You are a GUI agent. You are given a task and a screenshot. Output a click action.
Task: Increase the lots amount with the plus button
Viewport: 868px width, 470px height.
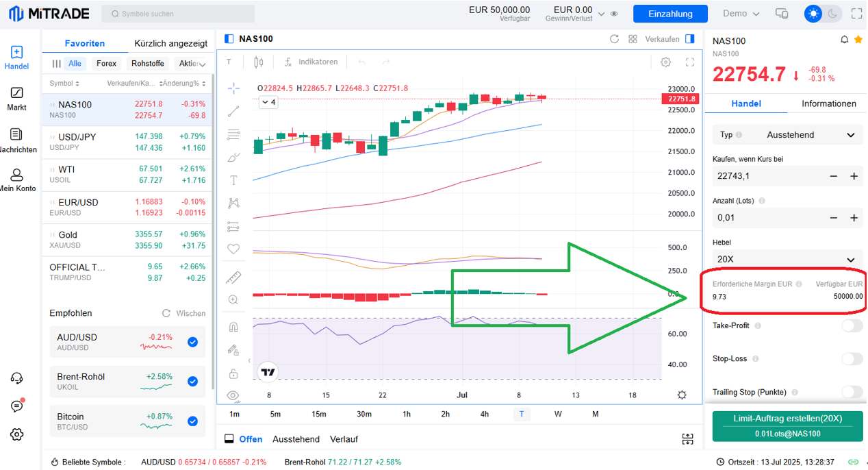point(854,218)
